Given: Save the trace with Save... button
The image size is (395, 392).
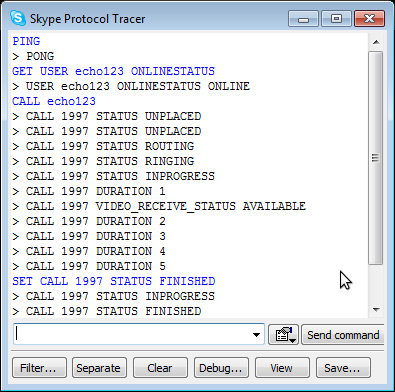Looking at the screenshot, I should [x=343, y=368].
